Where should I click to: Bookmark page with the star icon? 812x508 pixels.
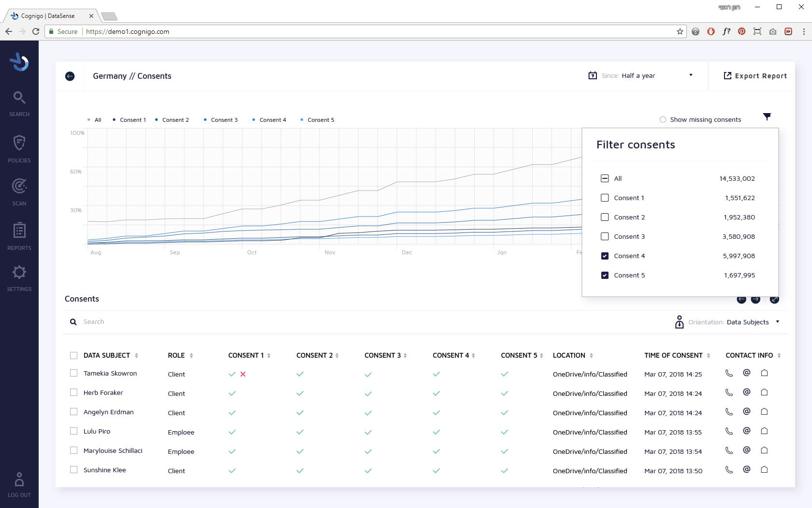point(680,31)
